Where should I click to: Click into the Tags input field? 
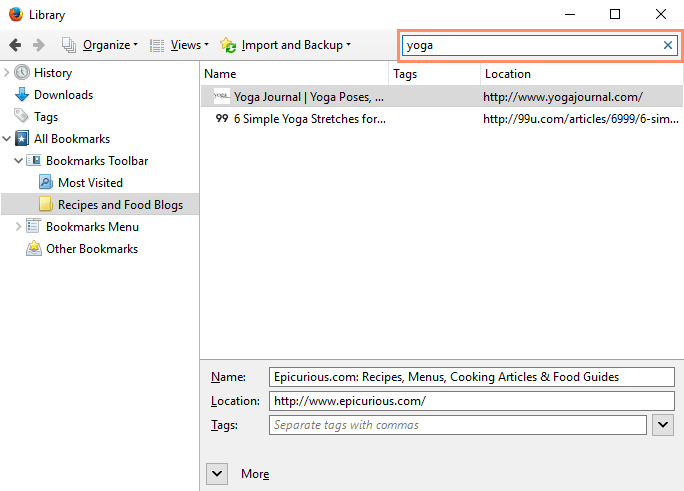click(x=458, y=425)
